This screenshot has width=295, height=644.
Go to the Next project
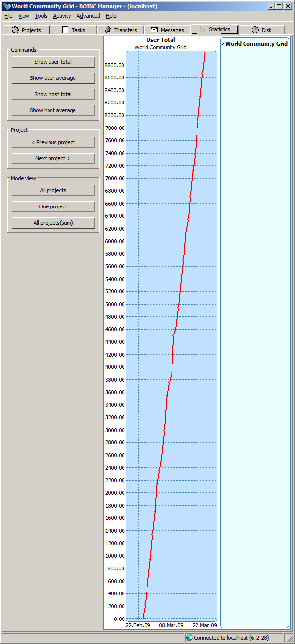[x=53, y=158]
